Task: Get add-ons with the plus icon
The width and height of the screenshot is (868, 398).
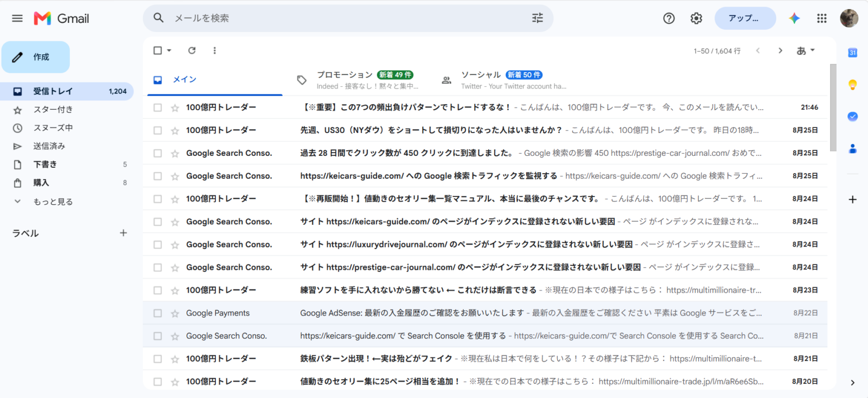Action: coord(853,199)
